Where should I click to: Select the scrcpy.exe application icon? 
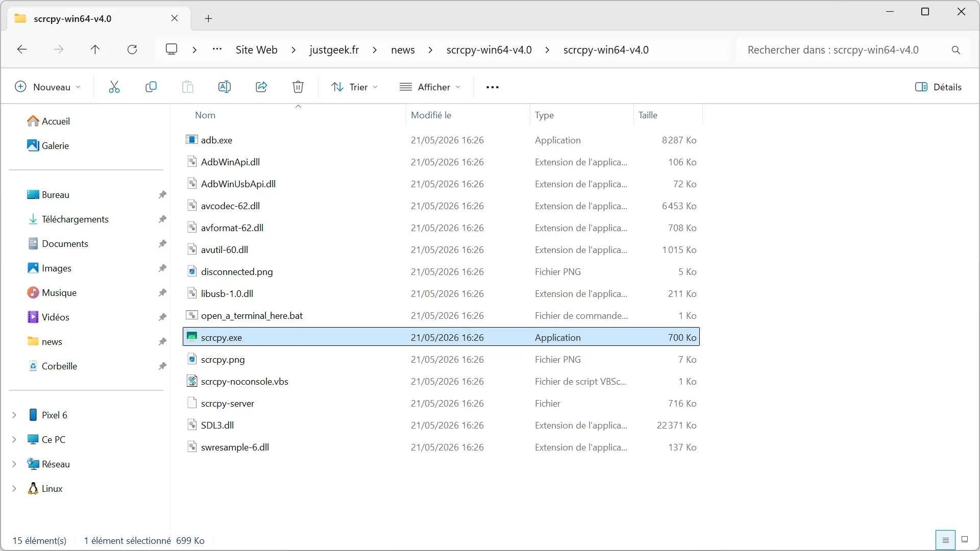click(192, 337)
